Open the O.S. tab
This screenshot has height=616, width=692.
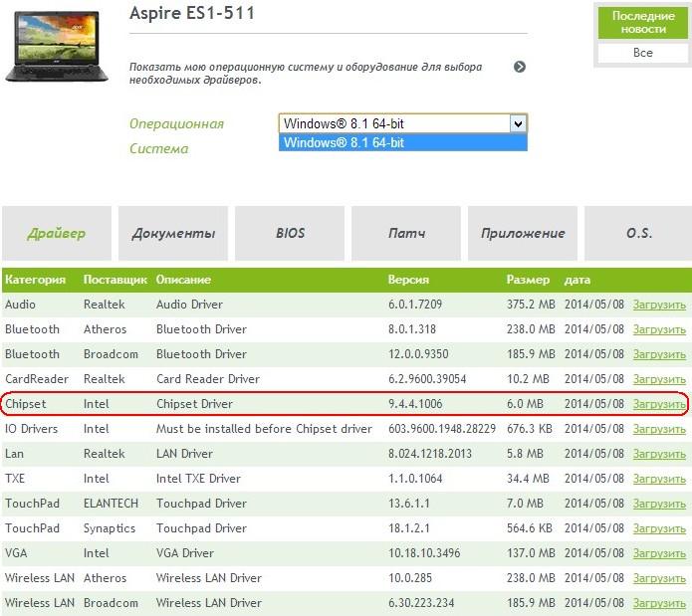(638, 233)
